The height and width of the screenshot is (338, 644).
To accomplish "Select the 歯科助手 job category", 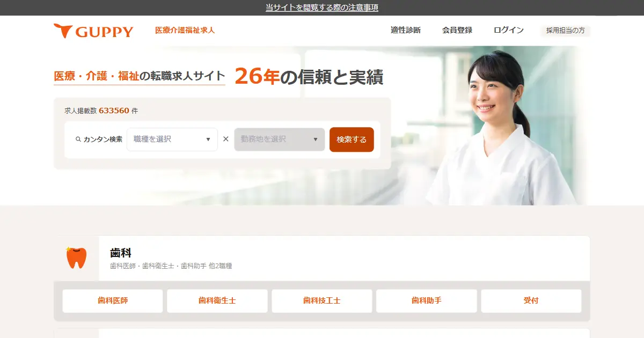I will (x=427, y=301).
